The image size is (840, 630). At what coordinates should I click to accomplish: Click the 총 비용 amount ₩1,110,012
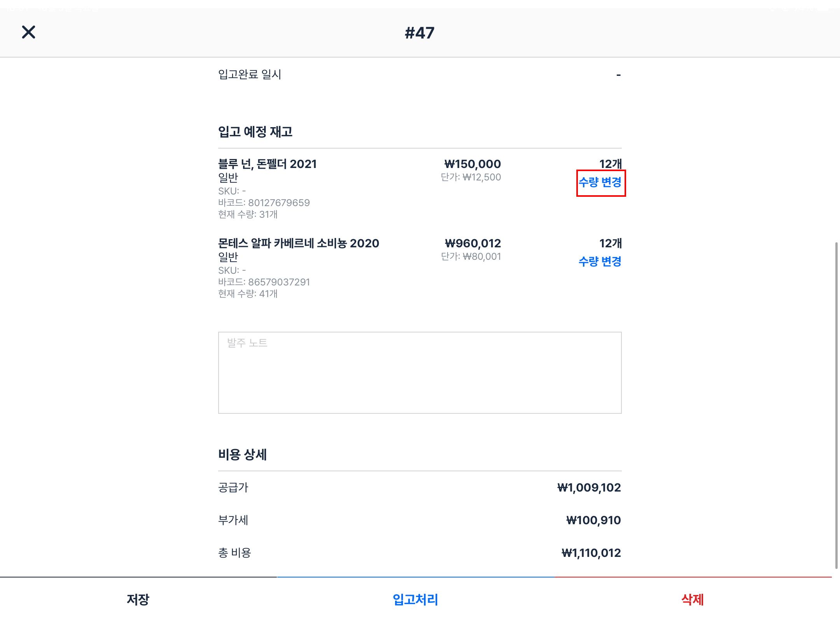591,553
